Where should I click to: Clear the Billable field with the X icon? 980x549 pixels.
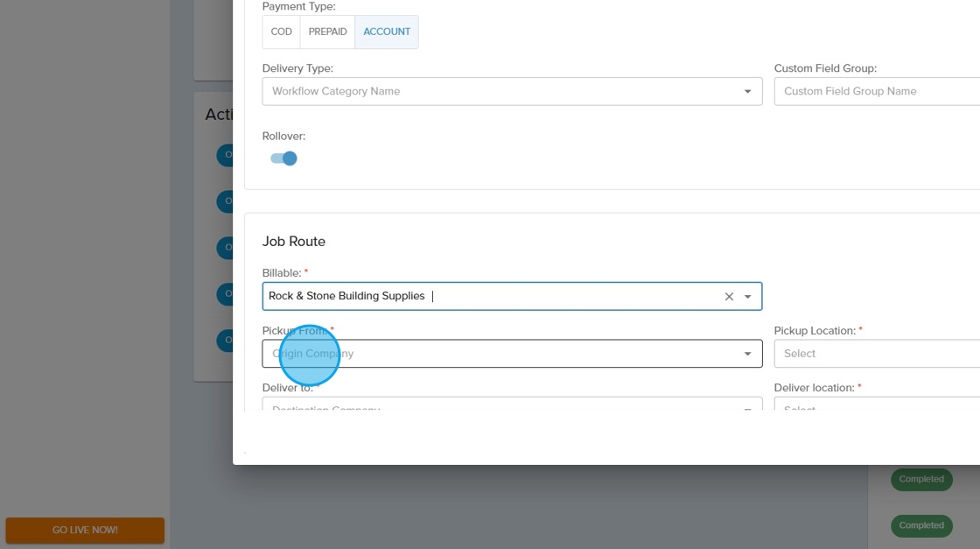729,297
